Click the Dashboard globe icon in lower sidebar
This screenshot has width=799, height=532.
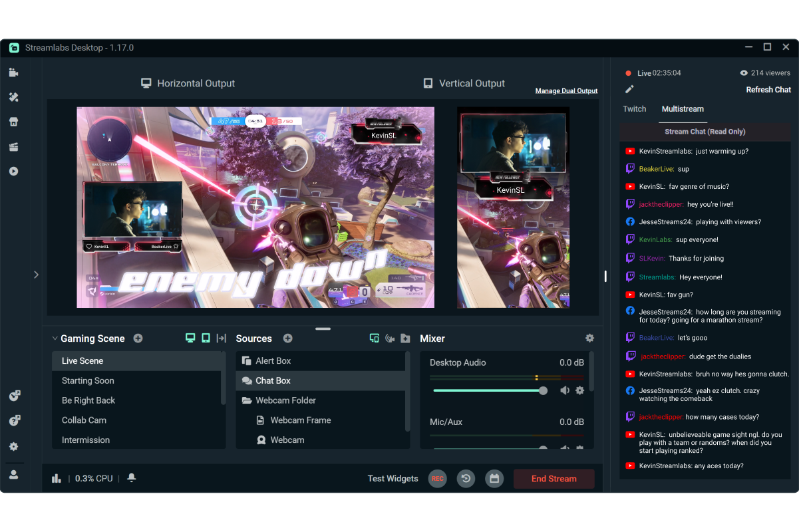pyautogui.click(x=14, y=396)
